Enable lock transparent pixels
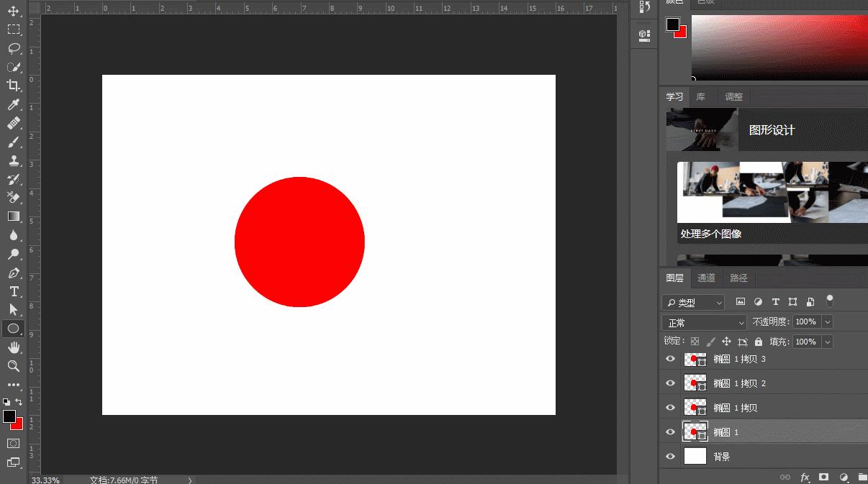This screenshot has height=484, width=868. pos(694,341)
